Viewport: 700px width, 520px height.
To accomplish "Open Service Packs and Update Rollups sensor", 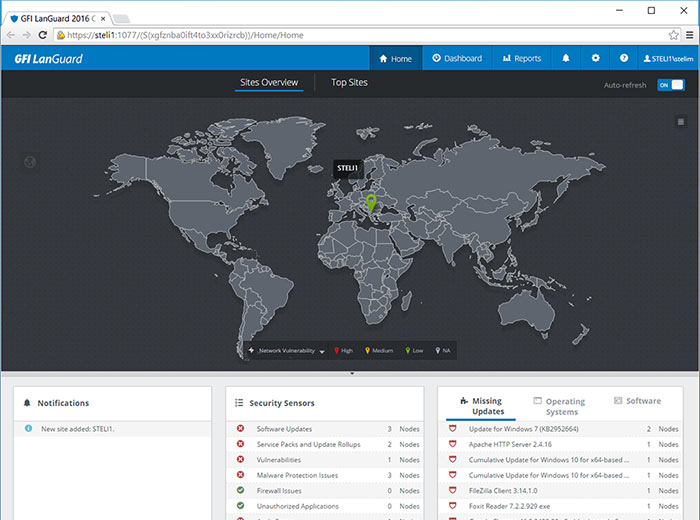I will click(x=325, y=445).
